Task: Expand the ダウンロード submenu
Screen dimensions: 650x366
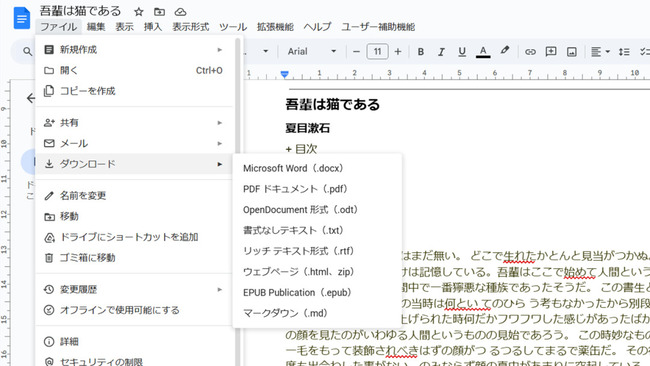Action: (133, 164)
